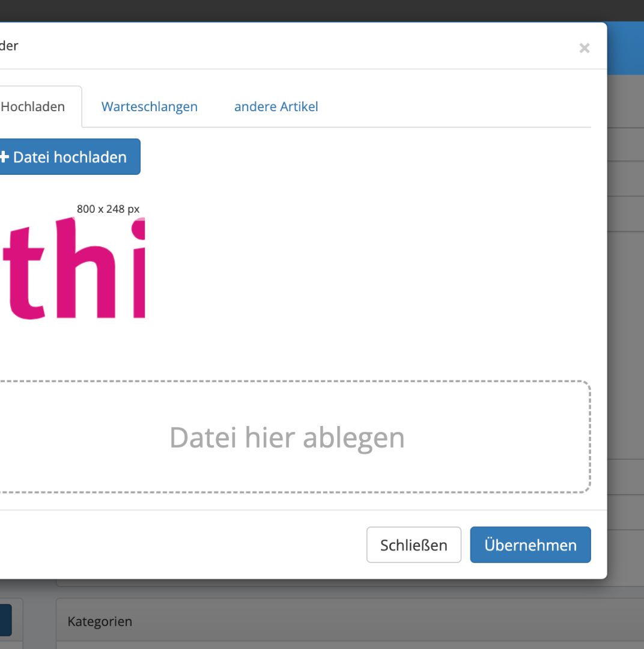Click the dimmed panel below Kategorien header
Viewport: 644px width, 649px height.
point(350,645)
